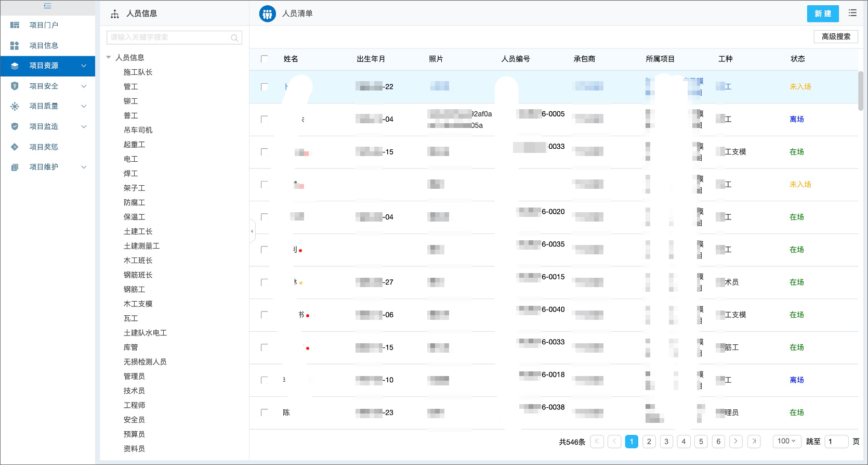Click the 项目安全 shield icon
868x465 pixels.
15,86
